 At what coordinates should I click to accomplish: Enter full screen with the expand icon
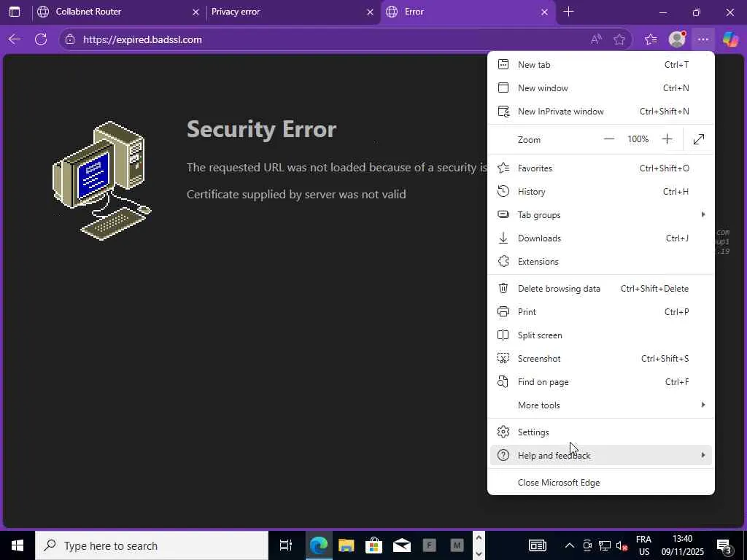tap(698, 139)
